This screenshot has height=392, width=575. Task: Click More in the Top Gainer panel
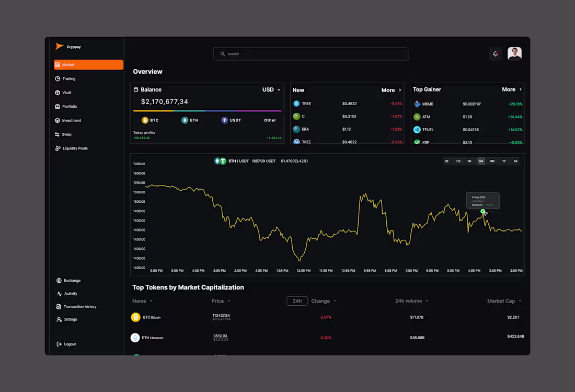[x=511, y=89]
